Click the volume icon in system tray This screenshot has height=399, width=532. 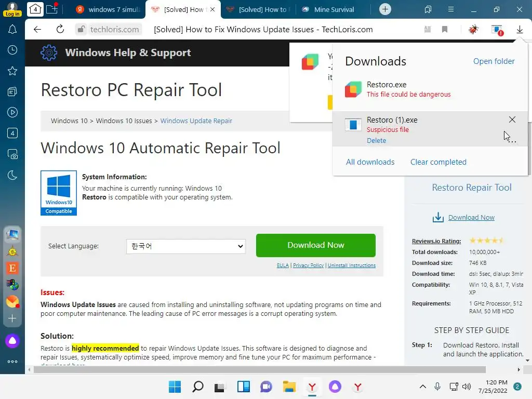coord(467,387)
